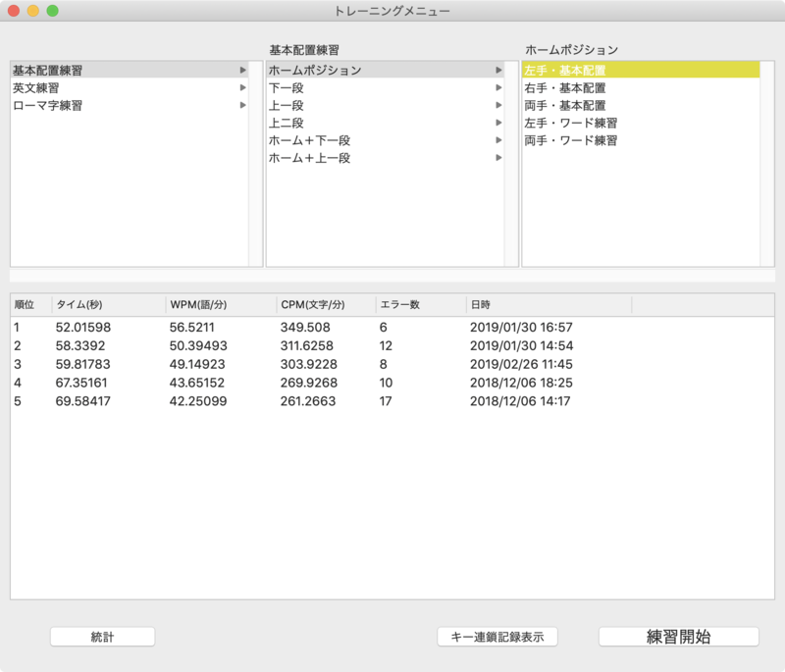Select the ホーム+下一段 group

[385, 140]
